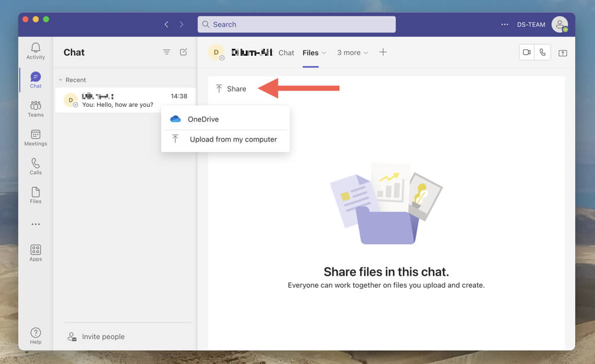Open the recent chat 'Hello, how are you?'
This screenshot has width=595, height=364.
[x=126, y=100]
